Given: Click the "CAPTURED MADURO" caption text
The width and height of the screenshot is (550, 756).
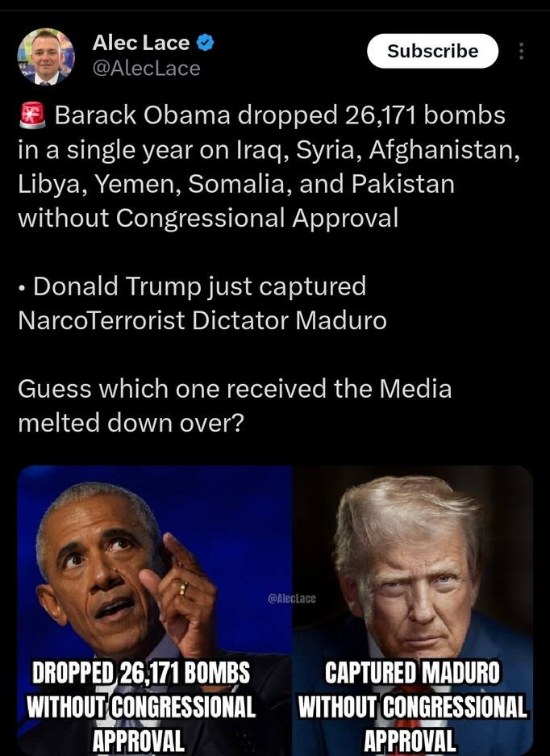Looking at the screenshot, I should click(413, 673).
